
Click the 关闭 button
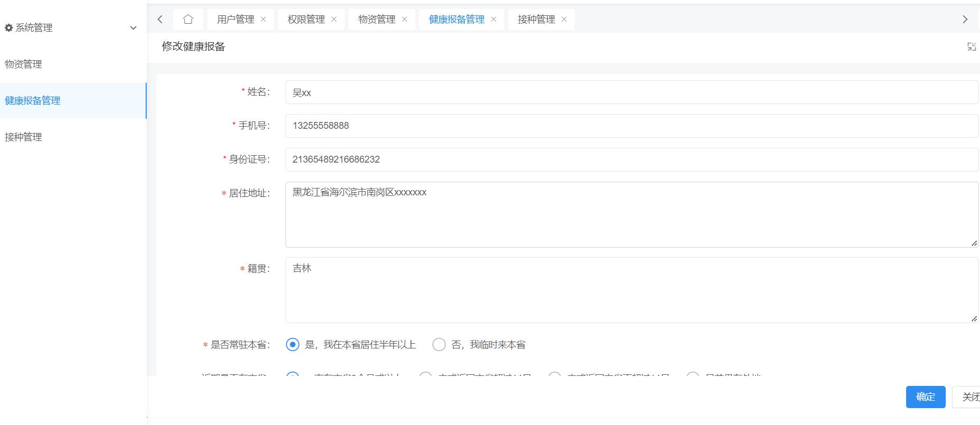pos(966,397)
